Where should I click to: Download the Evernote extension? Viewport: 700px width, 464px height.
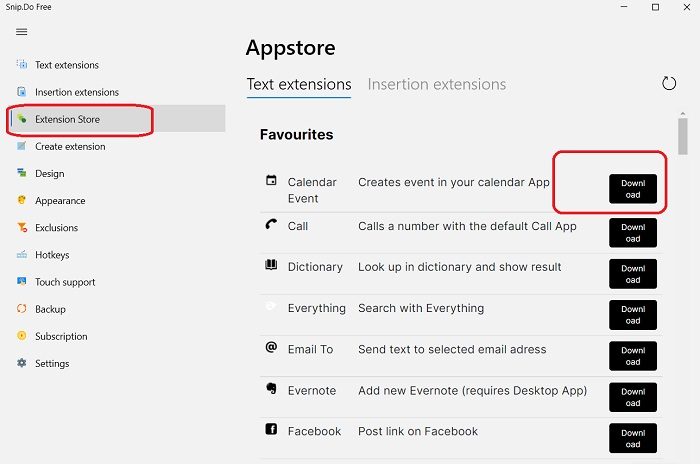click(633, 397)
